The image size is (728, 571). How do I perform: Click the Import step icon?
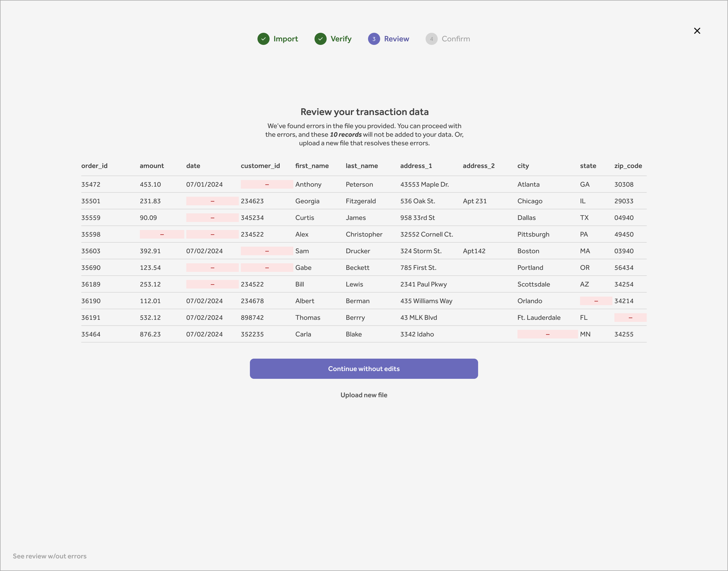pyautogui.click(x=264, y=38)
